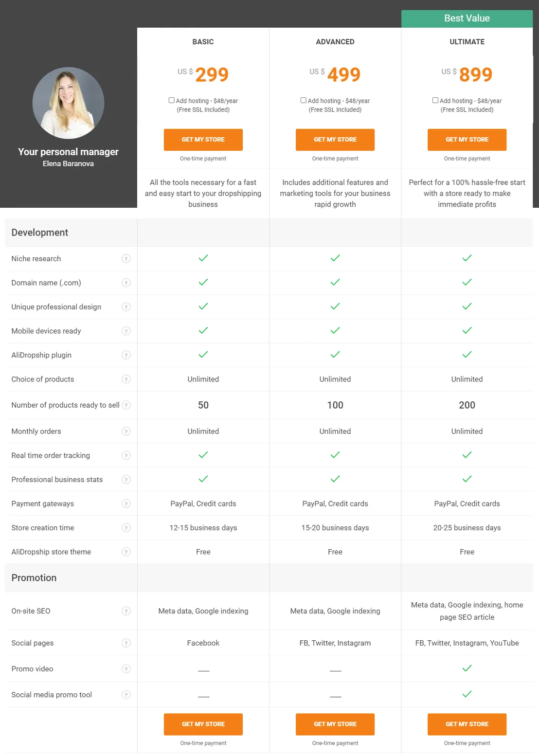Select the ULTIMATE plan column header

[467, 42]
